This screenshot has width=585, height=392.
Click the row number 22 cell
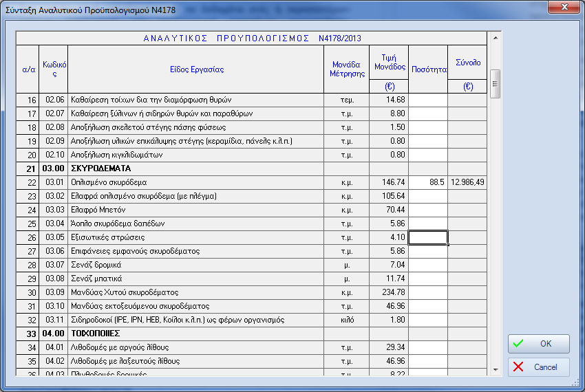click(28, 182)
